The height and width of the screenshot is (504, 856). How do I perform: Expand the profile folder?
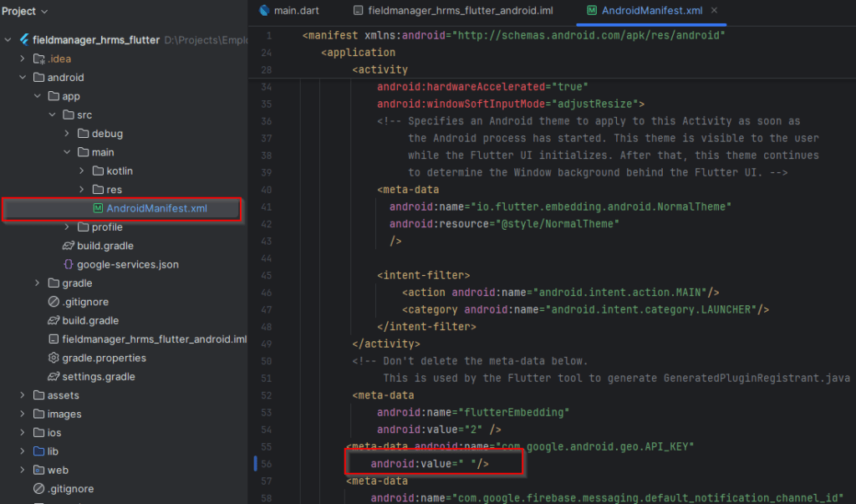pyautogui.click(x=67, y=227)
